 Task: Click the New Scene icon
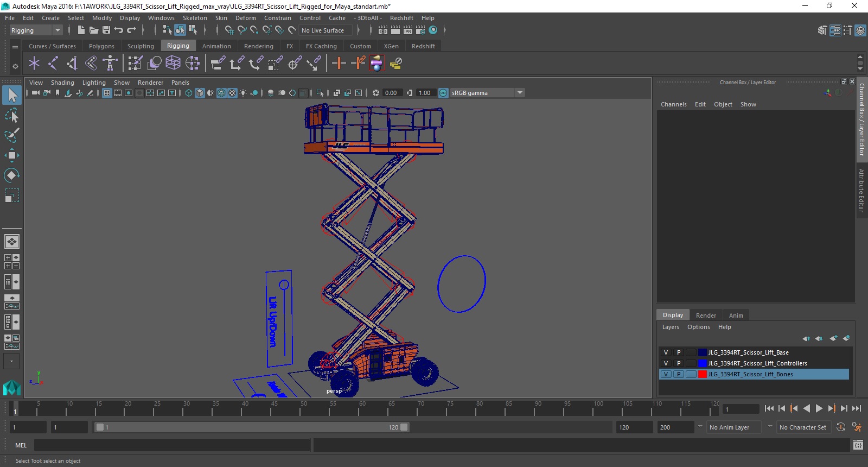click(x=81, y=30)
